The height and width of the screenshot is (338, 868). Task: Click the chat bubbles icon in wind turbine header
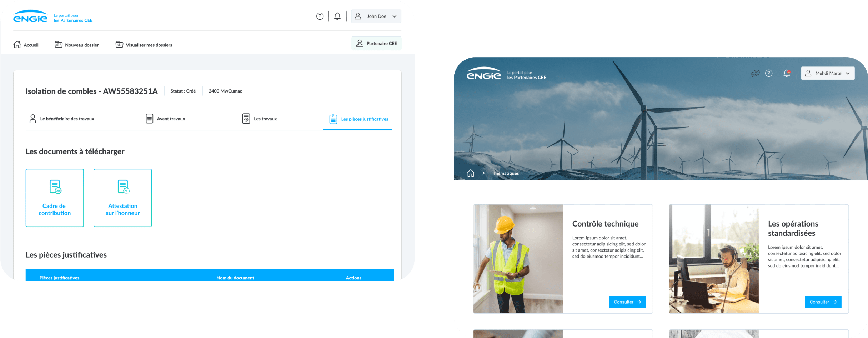click(755, 73)
